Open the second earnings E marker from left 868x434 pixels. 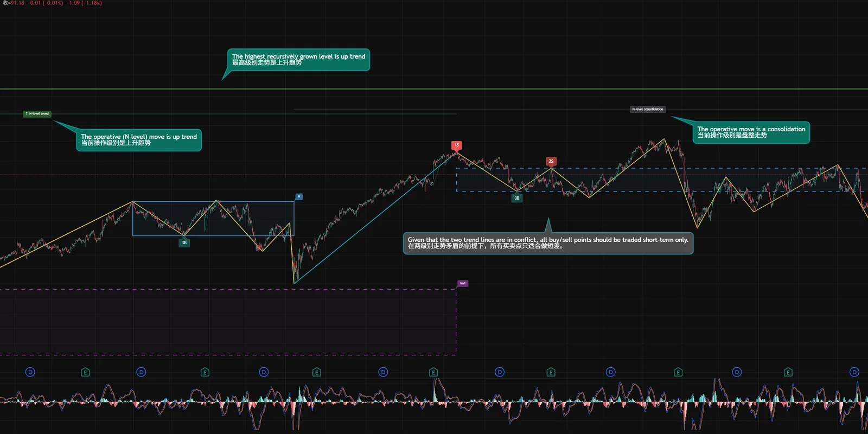click(205, 372)
